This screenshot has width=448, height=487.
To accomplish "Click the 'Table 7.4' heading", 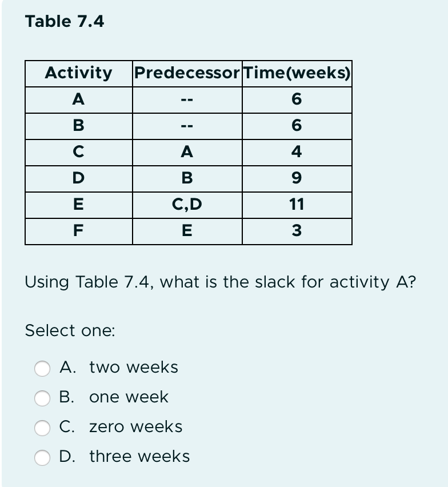I will tap(65, 22).
